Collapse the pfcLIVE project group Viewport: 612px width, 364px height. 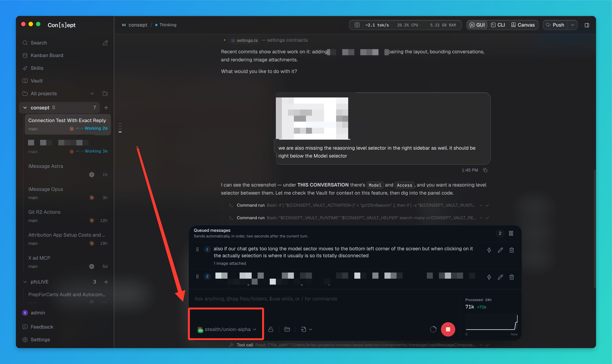click(x=25, y=282)
